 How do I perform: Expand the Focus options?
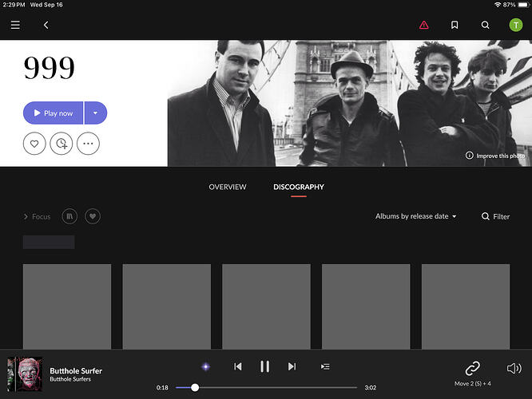pos(37,216)
